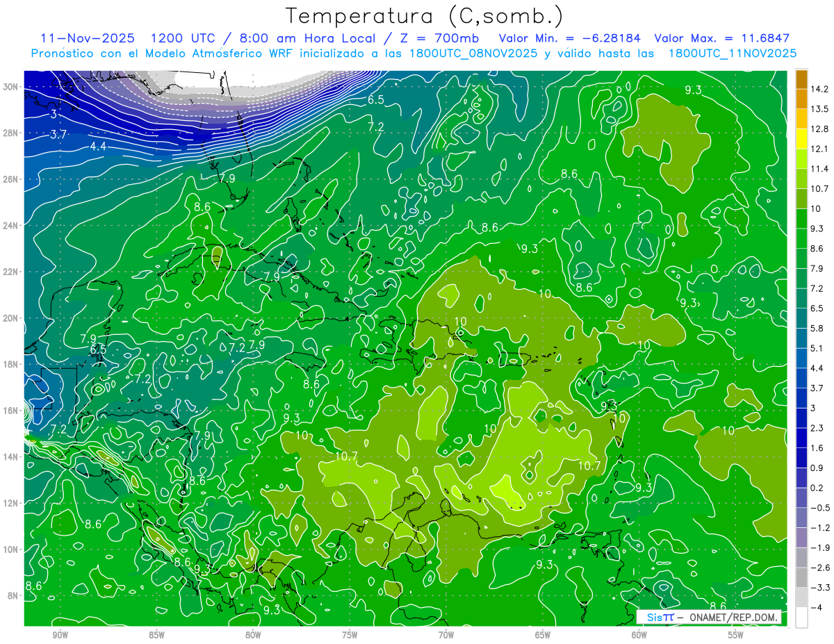Click the -3.3 value on the color scale
Screen dimensions: 834x644
[x=820, y=588]
